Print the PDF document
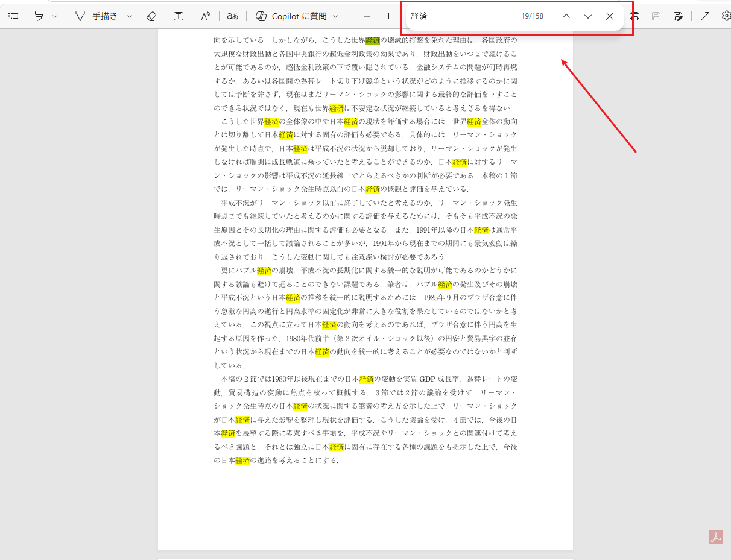 634,16
